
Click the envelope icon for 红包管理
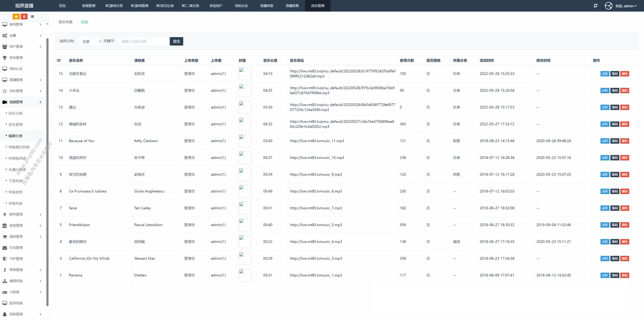(5, 248)
